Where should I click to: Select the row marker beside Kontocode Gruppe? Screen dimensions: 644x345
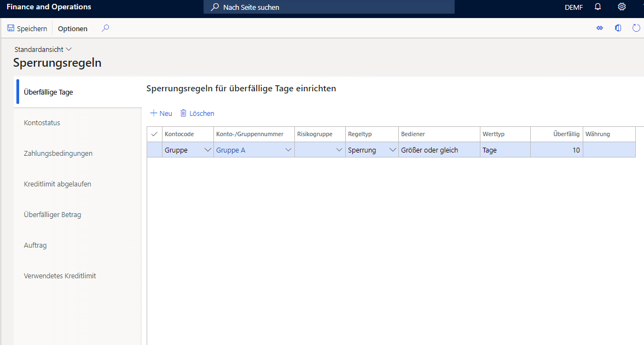(154, 149)
